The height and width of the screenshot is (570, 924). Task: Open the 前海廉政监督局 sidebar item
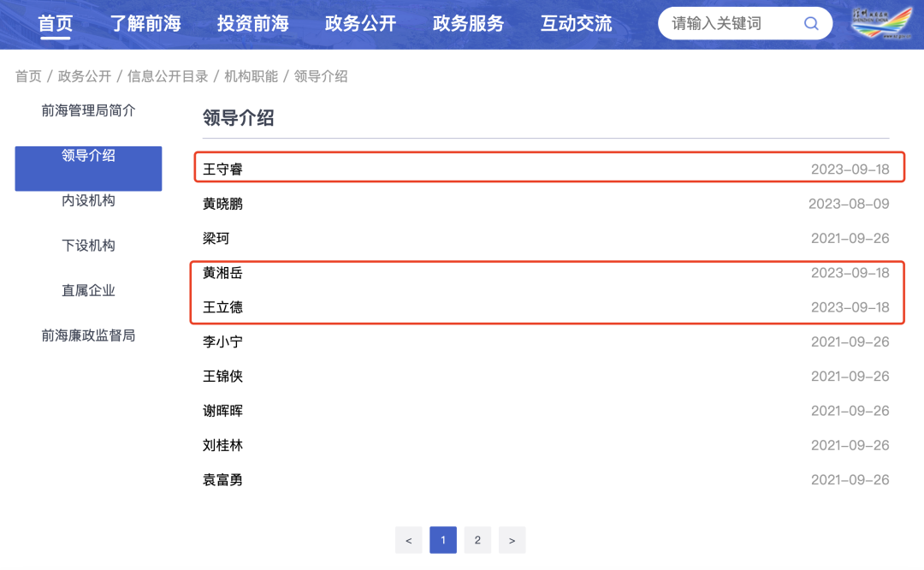87,335
